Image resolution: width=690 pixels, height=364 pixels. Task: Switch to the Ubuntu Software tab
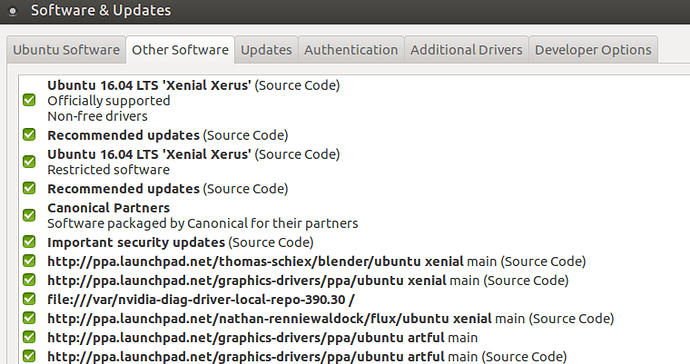(66, 50)
